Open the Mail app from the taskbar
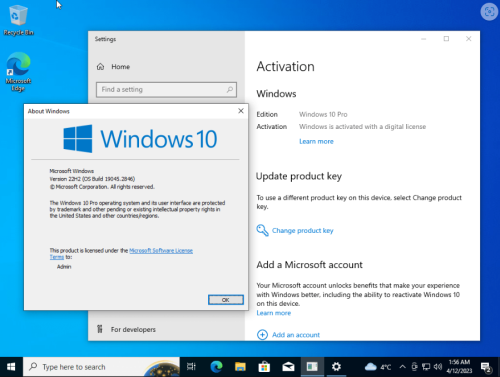 pyautogui.click(x=288, y=367)
